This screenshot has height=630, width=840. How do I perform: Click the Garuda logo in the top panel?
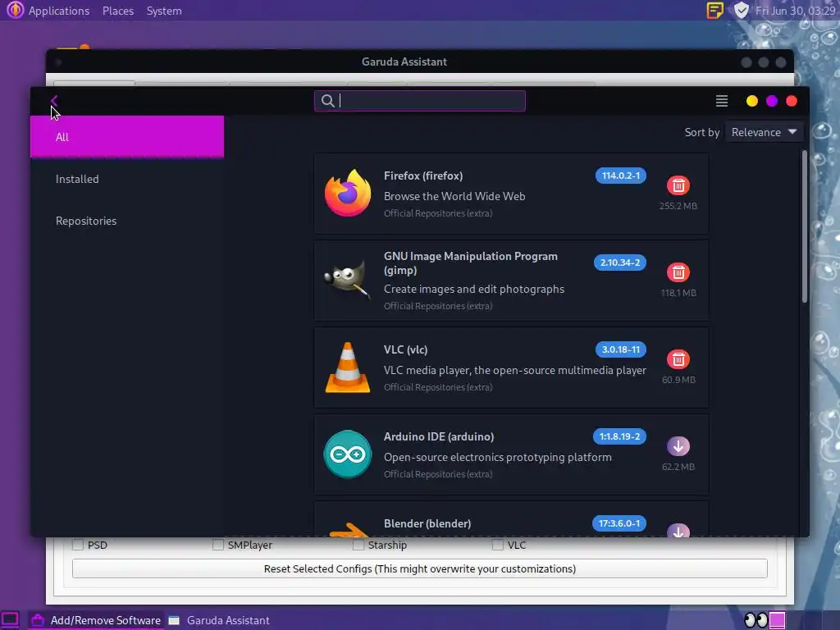click(15, 10)
